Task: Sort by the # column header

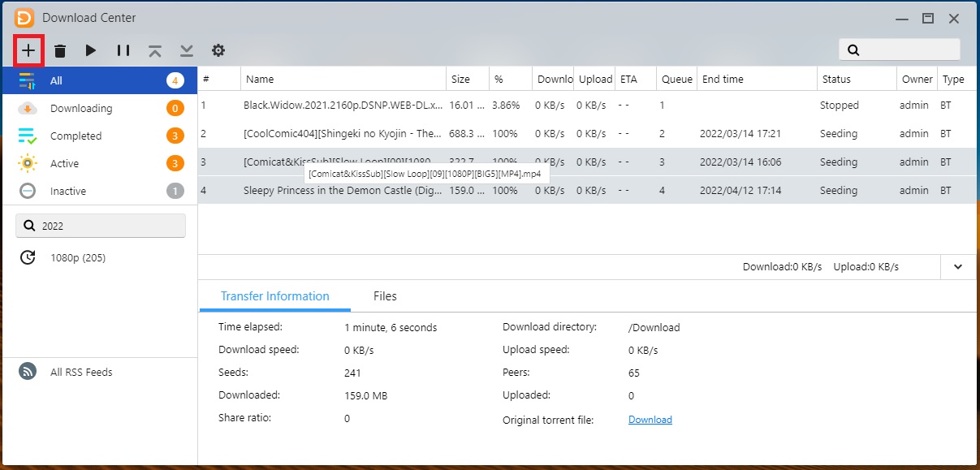Action: pyautogui.click(x=219, y=79)
